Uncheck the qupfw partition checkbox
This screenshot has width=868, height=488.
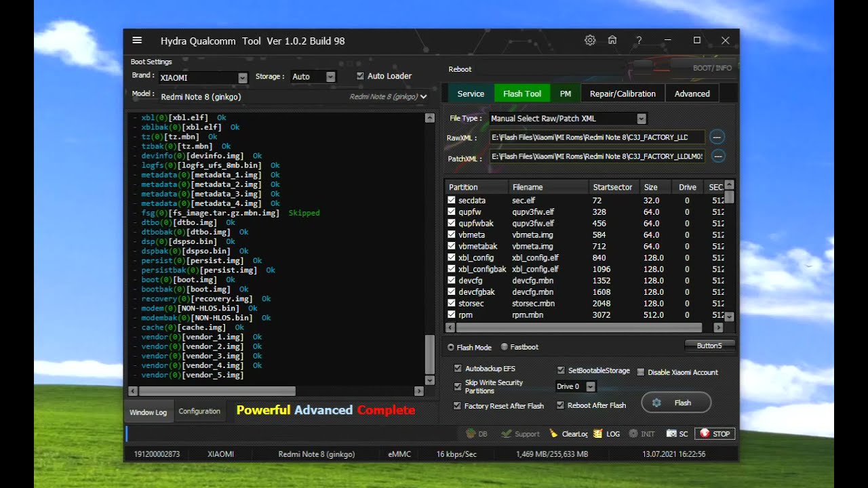coord(452,212)
